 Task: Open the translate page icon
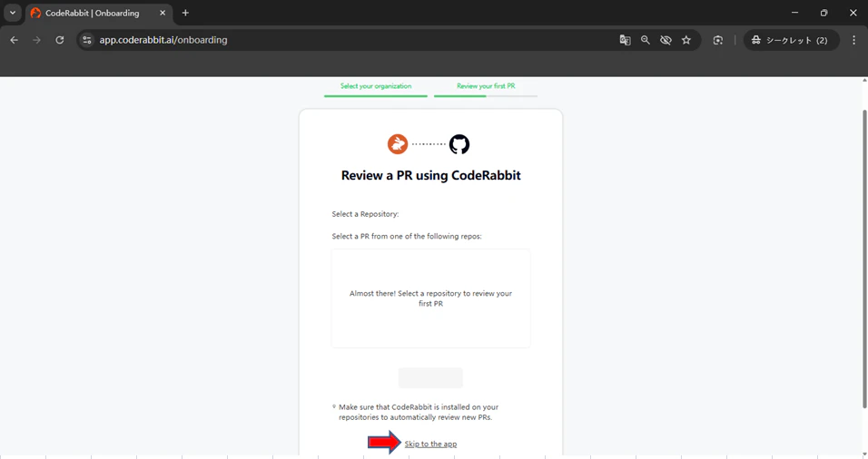625,40
